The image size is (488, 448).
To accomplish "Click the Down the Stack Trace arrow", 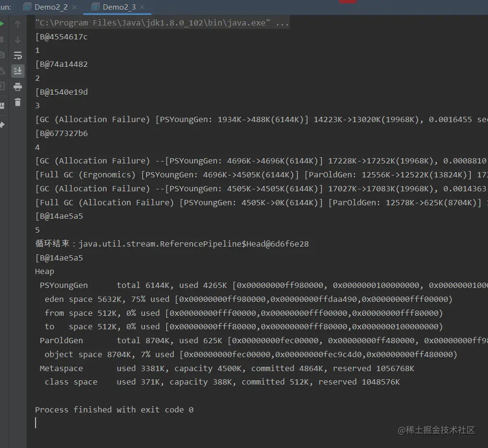I will pyautogui.click(x=18, y=40).
